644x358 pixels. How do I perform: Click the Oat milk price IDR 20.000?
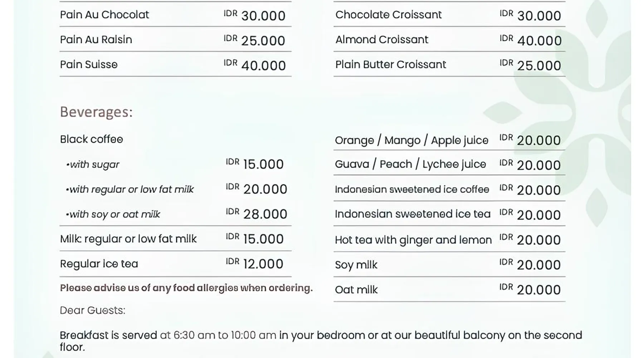(530, 289)
